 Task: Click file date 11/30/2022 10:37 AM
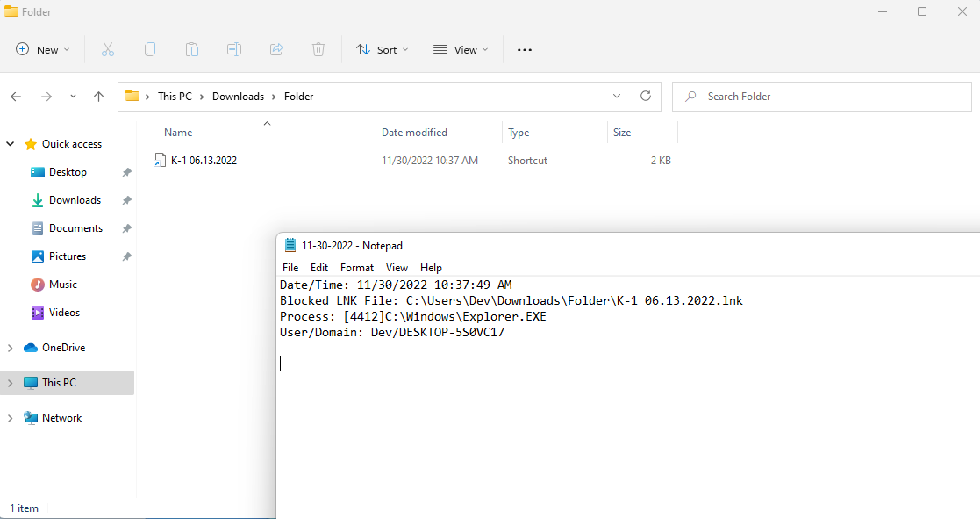pyautogui.click(x=430, y=161)
